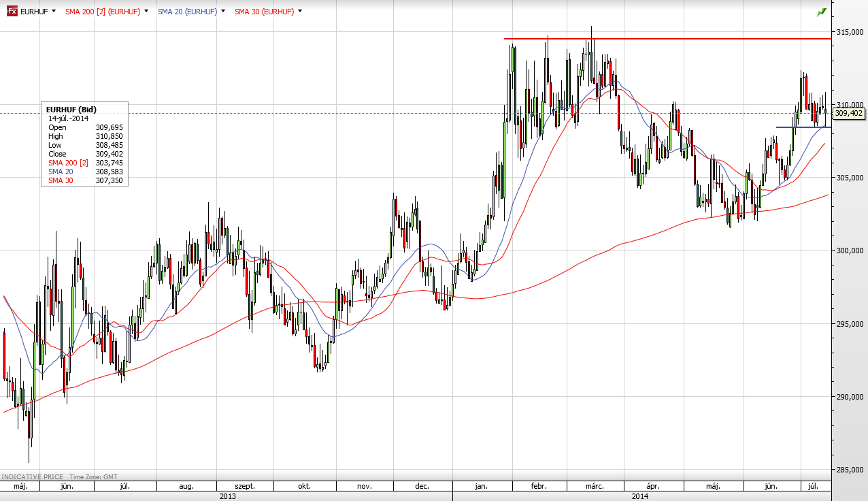Image resolution: width=868 pixels, height=501 pixels.
Task: Click the nov. month label on the time axis
Action: [x=364, y=487]
